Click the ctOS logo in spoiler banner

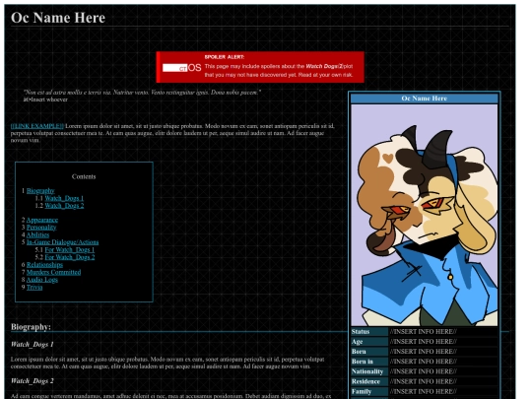pyautogui.click(x=182, y=68)
